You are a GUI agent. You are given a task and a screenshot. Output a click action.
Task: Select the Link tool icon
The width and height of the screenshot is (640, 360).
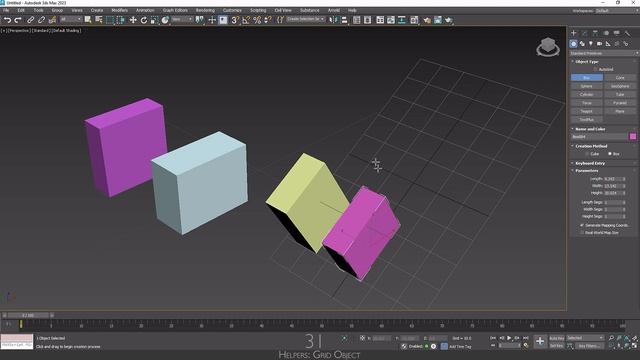coord(31,20)
